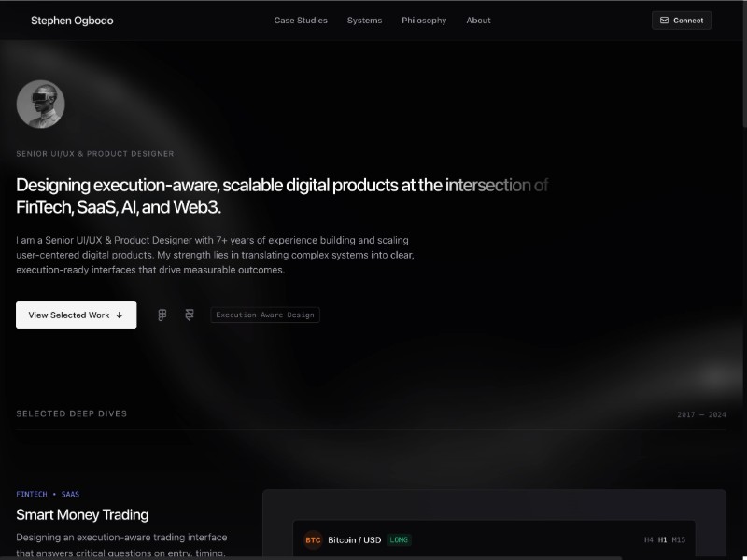
Task: Click the circular avatar photo in the hero section
Action: click(x=39, y=104)
